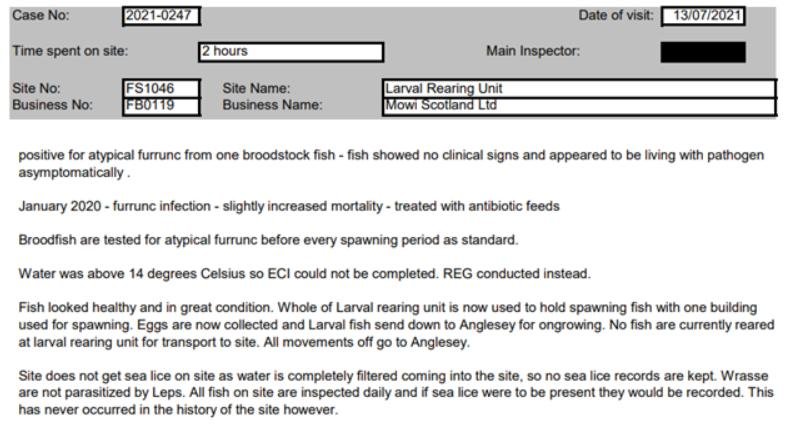Click the 'Business Name:' label

[272, 105]
